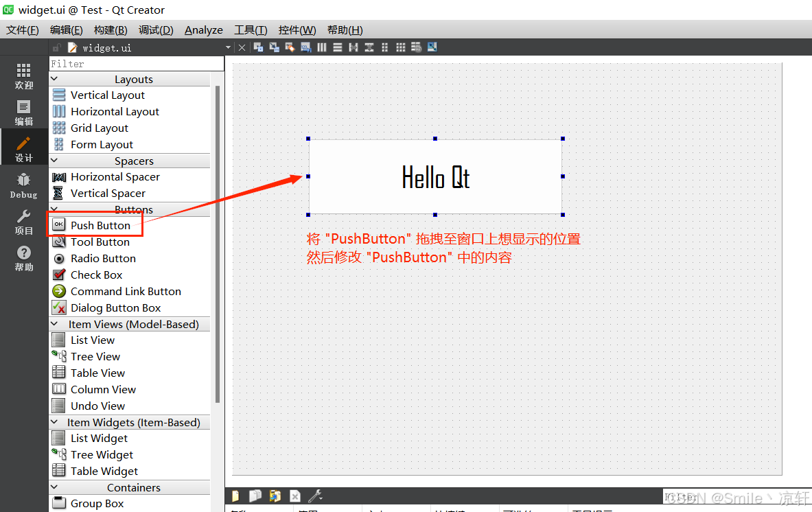The height and width of the screenshot is (512, 812).
Task: Activate Edit Buddies toolbar icon
Action: point(290,47)
